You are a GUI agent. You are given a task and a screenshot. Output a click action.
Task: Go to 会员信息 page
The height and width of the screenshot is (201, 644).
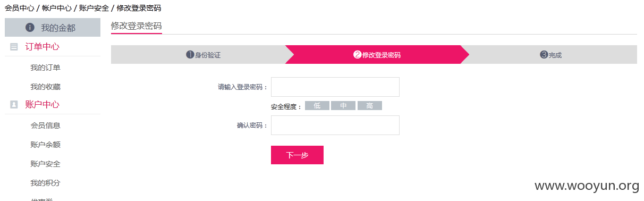[45, 125]
